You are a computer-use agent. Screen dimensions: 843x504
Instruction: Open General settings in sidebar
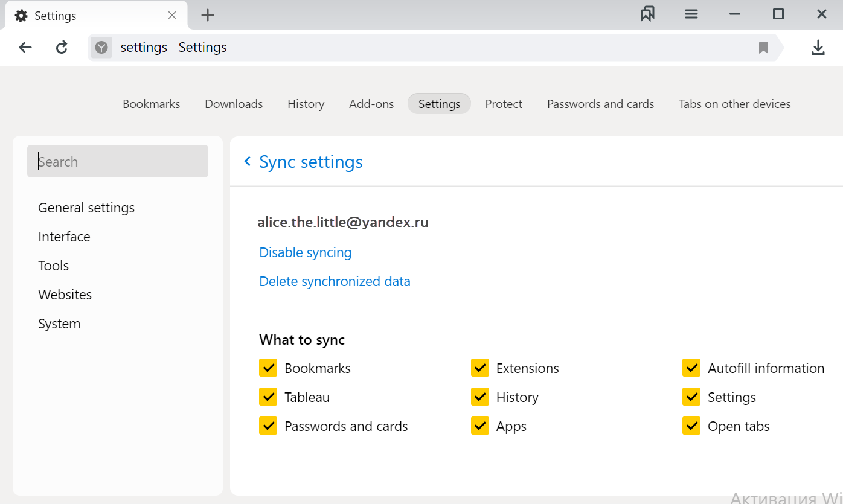(86, 208)
